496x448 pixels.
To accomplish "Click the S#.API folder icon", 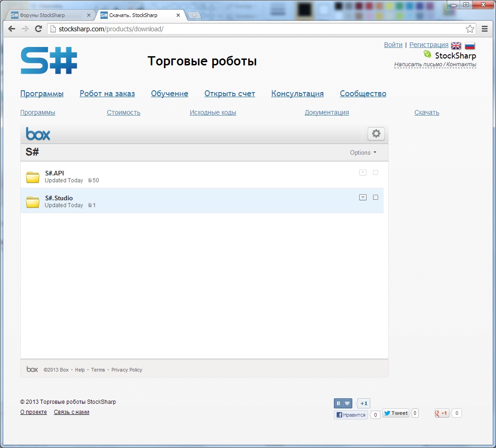I will click(33, 177).
